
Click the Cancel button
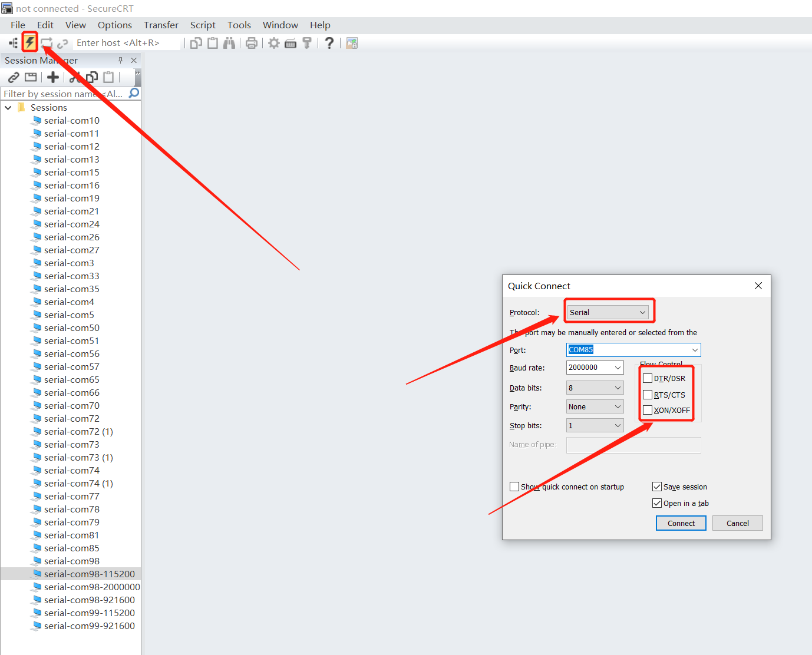tap(738, 523)
